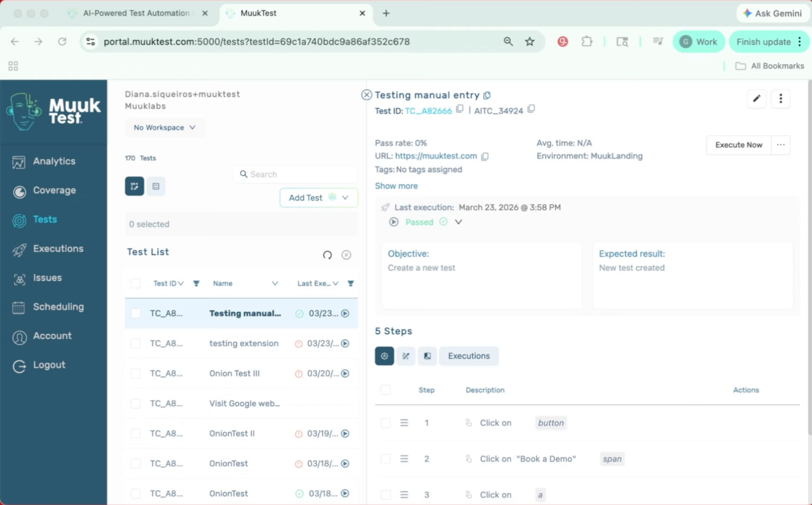The image size is (812, 505).
Task: Check the testing extension row checkbox
Action: [135, 343]
